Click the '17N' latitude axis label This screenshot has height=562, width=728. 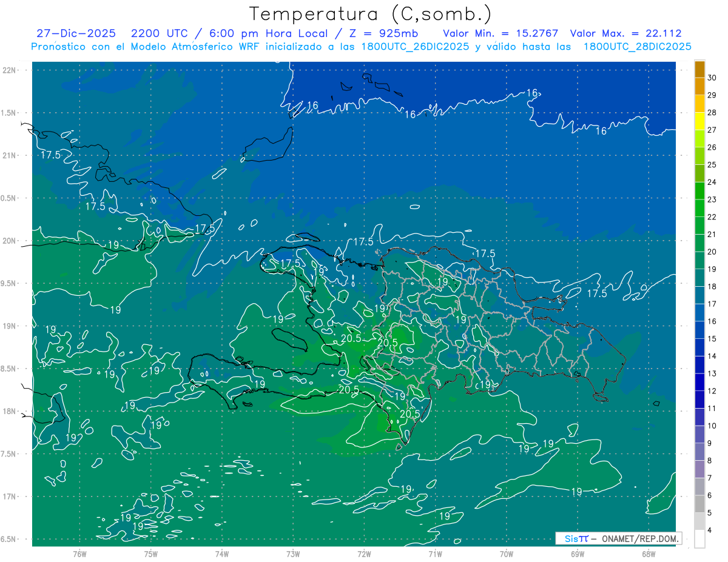pyautogui.click(x=10, y=497)
